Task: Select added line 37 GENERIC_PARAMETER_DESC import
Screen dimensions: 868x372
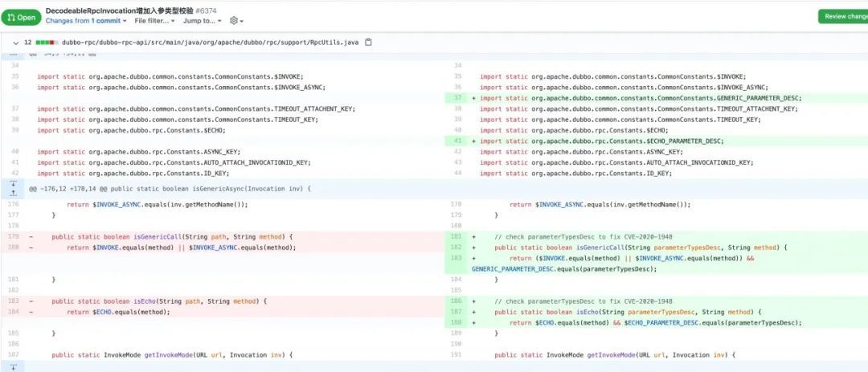Action: click(x=457, y=98)
